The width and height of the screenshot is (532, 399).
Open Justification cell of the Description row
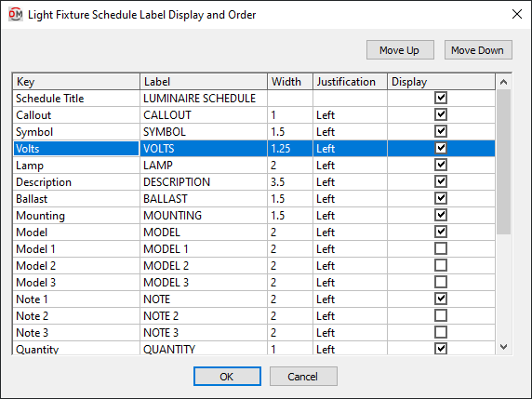[x=350, y=182]
